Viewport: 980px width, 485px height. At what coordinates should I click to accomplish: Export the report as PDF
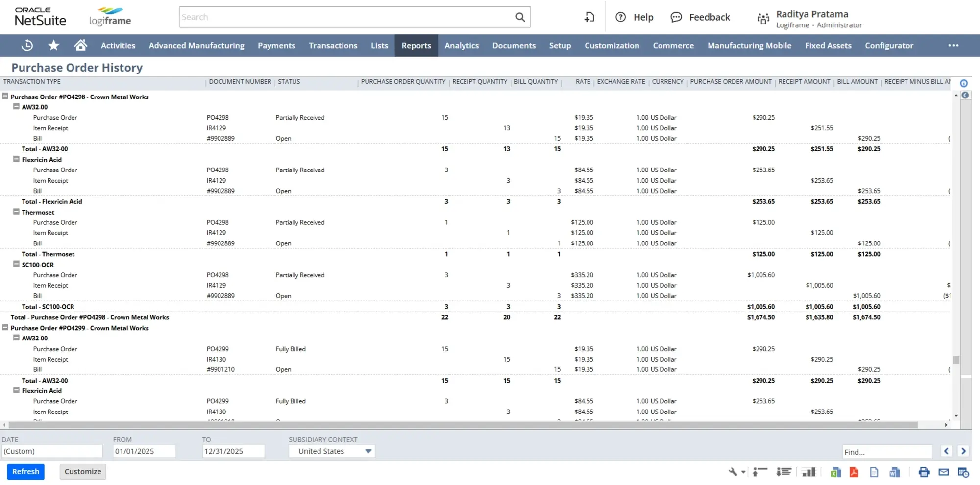coord(854,472)
